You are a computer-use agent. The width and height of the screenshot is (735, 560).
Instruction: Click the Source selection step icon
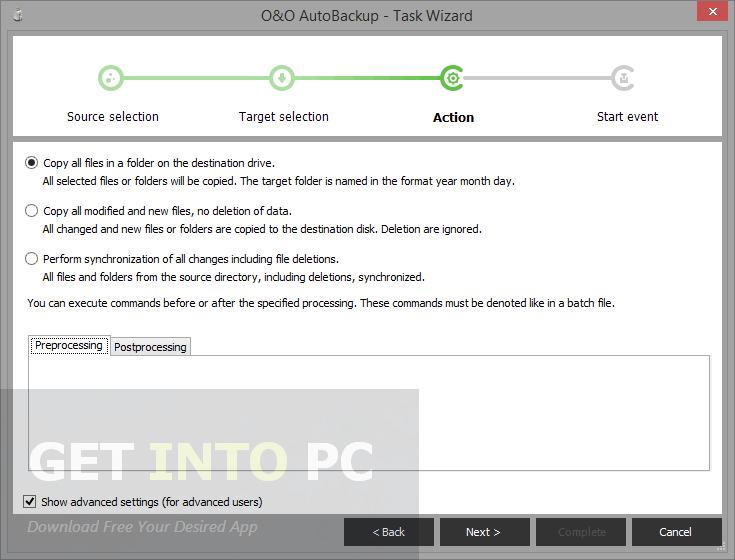[x=111, y=78]
